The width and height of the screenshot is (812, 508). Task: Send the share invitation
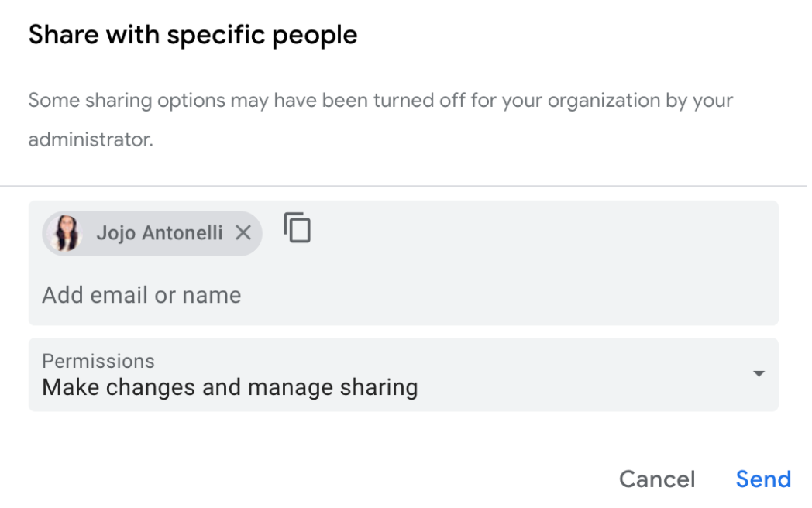[x=763, y=479]
